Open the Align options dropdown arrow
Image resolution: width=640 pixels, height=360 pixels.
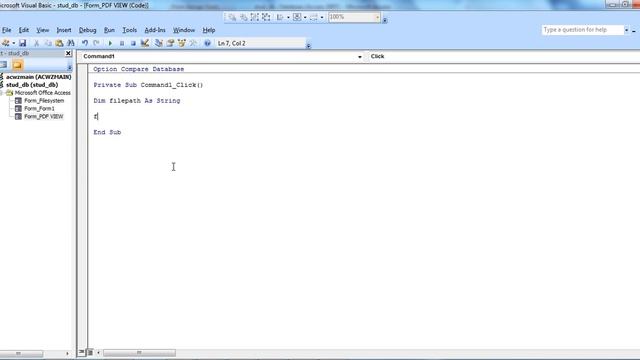click(x=288, y=17)
